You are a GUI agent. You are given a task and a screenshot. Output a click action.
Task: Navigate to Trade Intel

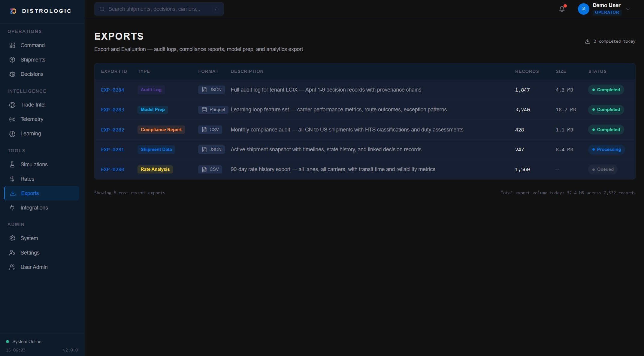coord(42,105)
